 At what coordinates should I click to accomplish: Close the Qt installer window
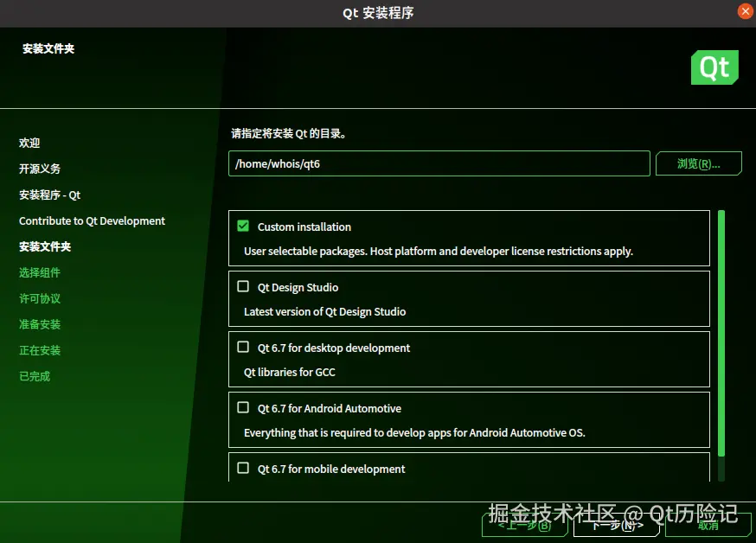pyautogui.click(x=746, y=11)
